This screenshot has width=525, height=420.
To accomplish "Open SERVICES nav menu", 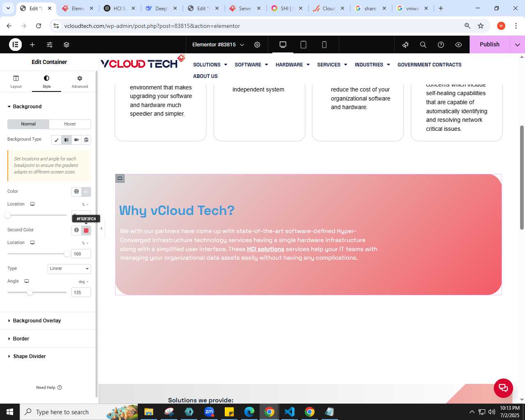I will 332,65.
